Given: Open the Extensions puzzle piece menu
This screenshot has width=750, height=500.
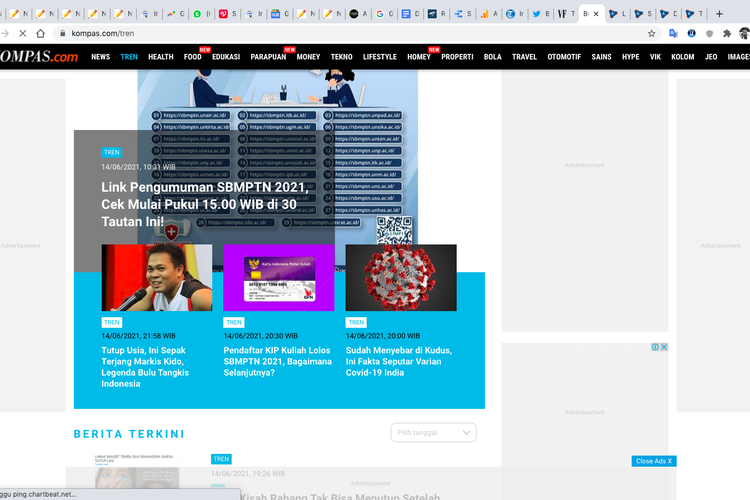Looking at the screenshot, I should [x=727, y=33].
